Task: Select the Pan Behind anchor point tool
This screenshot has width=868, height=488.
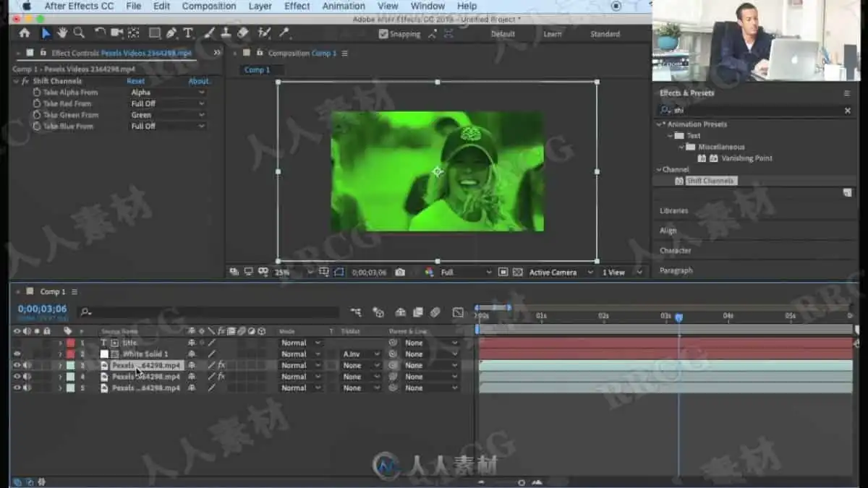Action: 134,33
